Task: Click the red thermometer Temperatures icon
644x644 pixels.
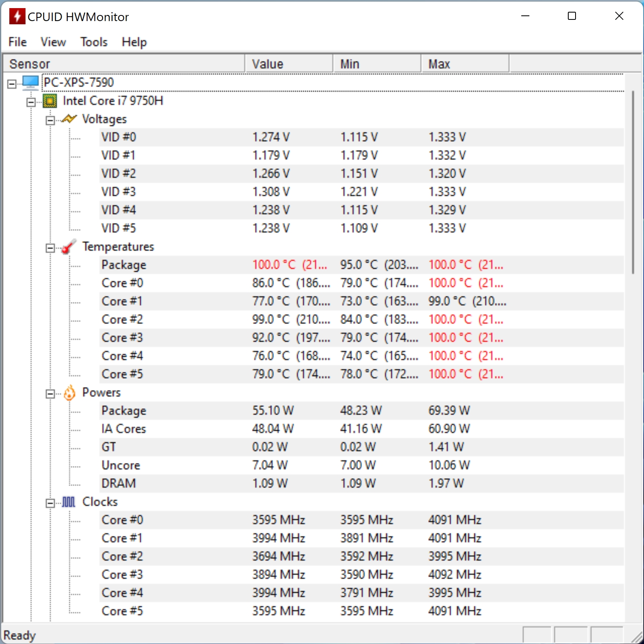Action: coord(69,246)
